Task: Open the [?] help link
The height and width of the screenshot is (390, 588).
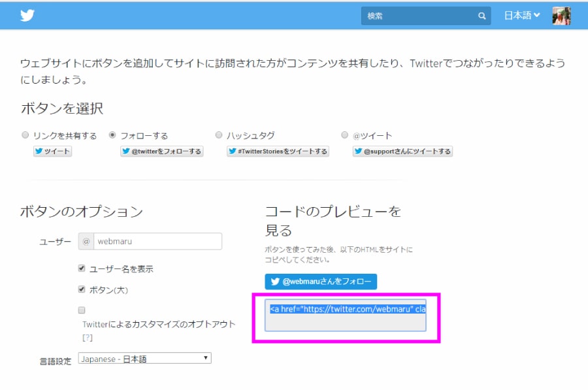Action: tap(88, 338)
